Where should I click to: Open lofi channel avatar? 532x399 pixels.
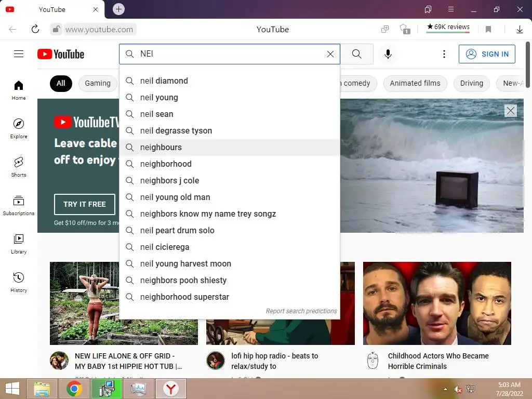216,361
